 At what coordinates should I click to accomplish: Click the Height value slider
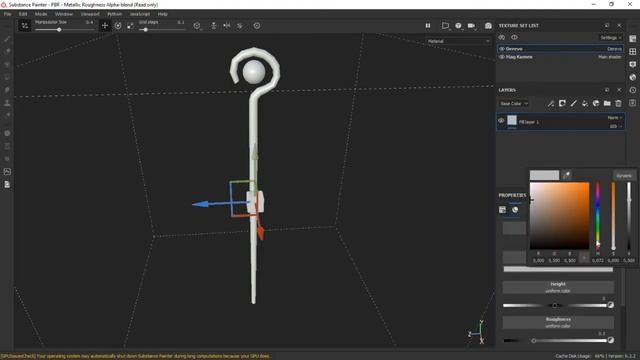[555, 305]
